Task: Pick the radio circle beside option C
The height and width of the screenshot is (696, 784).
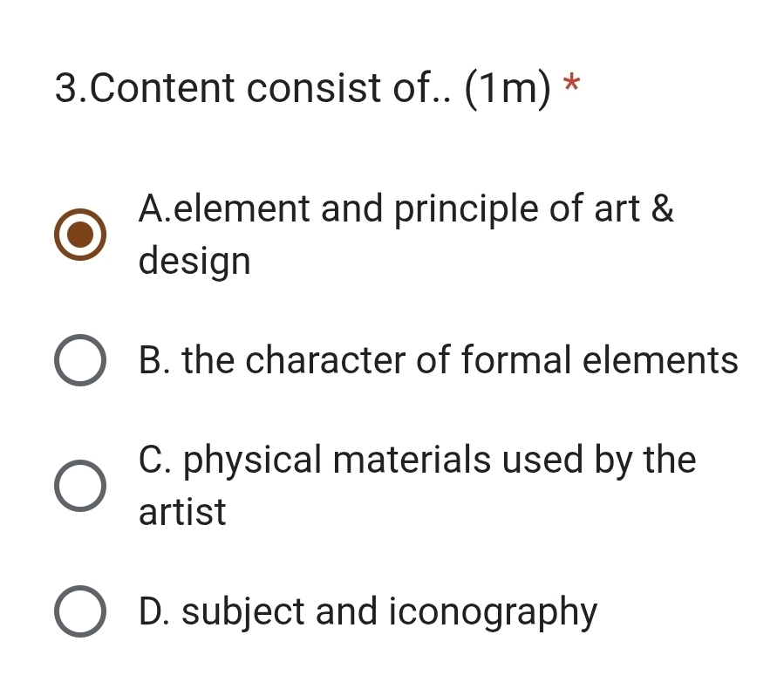Action: click(81, 485)
